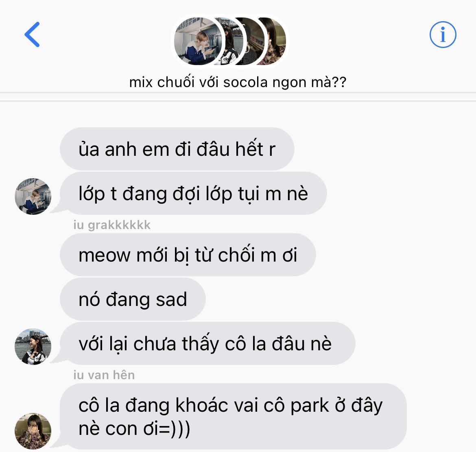
Task: Select message 'lớp t đang đợi lớp tụi m nè'
Action: coord(193,193)
